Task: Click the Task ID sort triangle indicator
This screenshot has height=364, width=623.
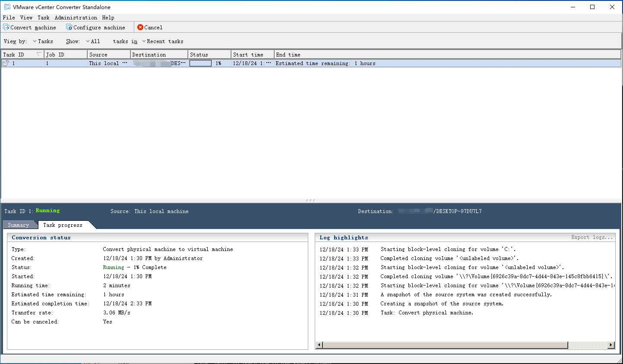Action: (39, 54)
